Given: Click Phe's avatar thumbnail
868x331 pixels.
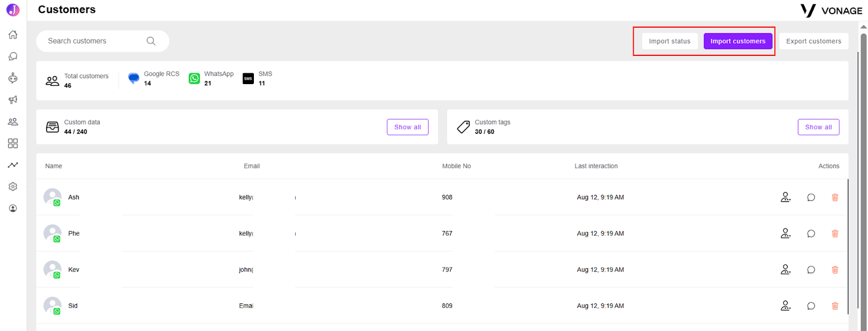Looking at the screenshot, I should (x=53, y=233).
